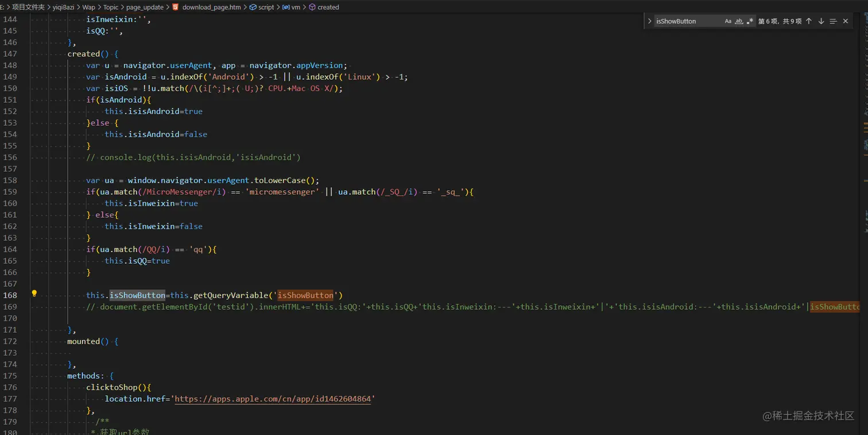Image resolution: width=868 pixels, height=435 pixels.
Task: Select the vm breadcrumb symbol
Action: click(x=296, y=7)
